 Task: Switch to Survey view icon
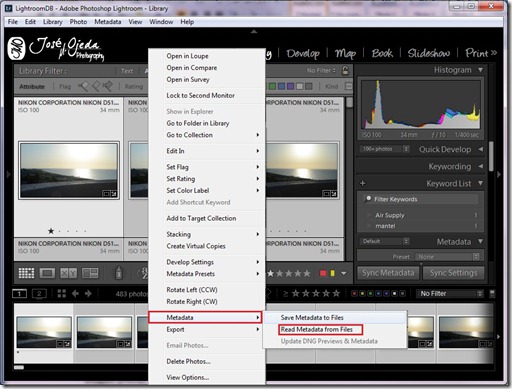point(90,273)
